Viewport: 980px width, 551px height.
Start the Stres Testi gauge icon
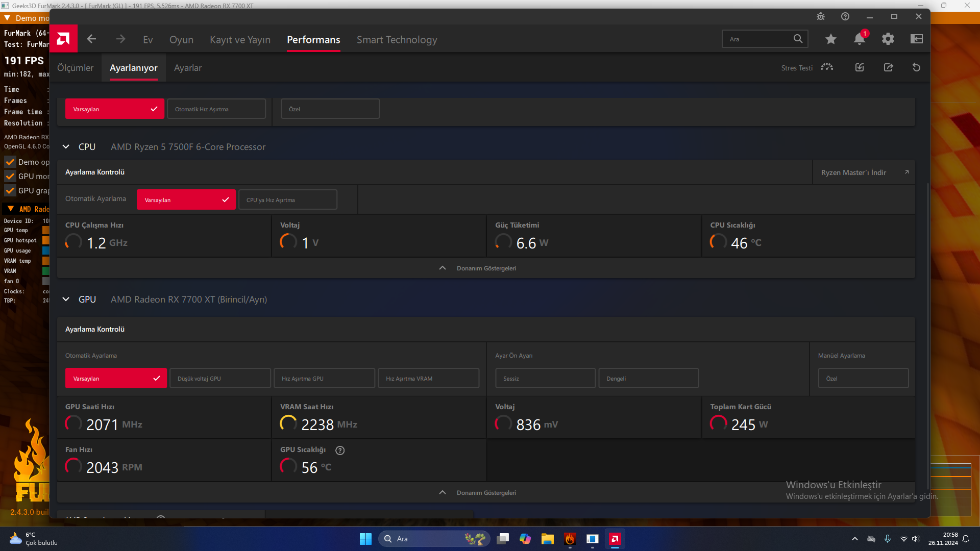click(x=827, y=67)
